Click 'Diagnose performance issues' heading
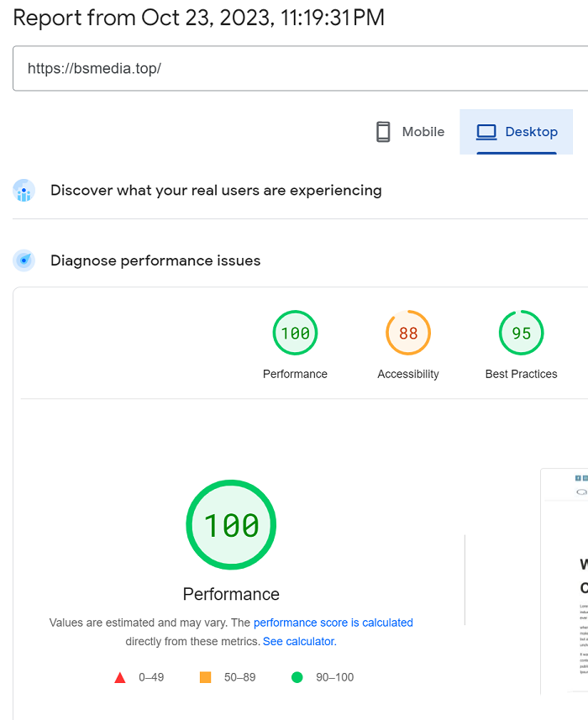Viewport: 588px width, 720px height. coord(155,260)
